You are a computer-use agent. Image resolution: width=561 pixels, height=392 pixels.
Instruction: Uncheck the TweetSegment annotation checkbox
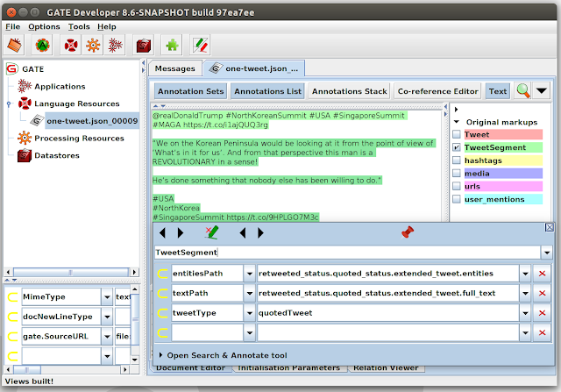point(457,147)
